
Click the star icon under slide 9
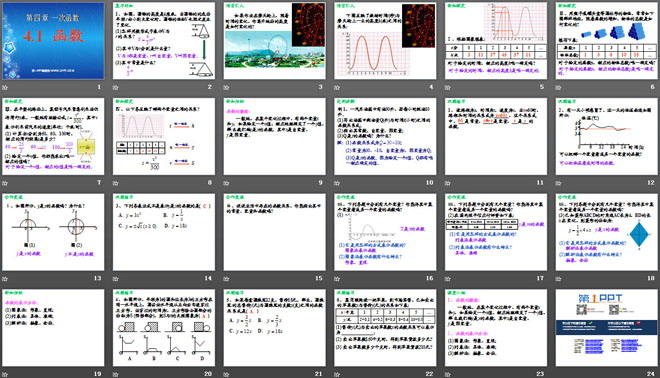(x=226, y=183)
